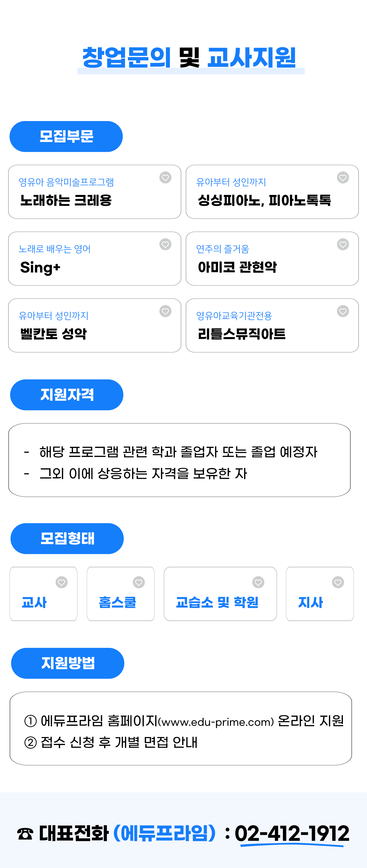Select 교습소 및 학원 option text
The height and width of the screenshot is (868, 367).
click(x=217, y=602)
